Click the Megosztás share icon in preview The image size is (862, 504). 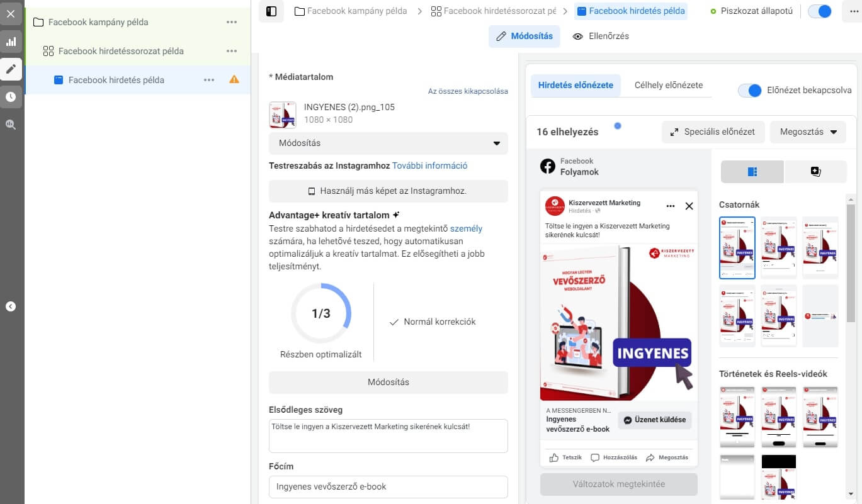[x=650, y=457]
